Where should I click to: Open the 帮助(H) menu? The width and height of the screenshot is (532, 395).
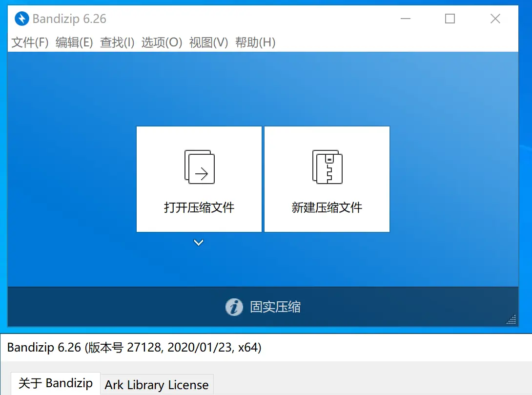pyautogui.click(x=255, y=42)
